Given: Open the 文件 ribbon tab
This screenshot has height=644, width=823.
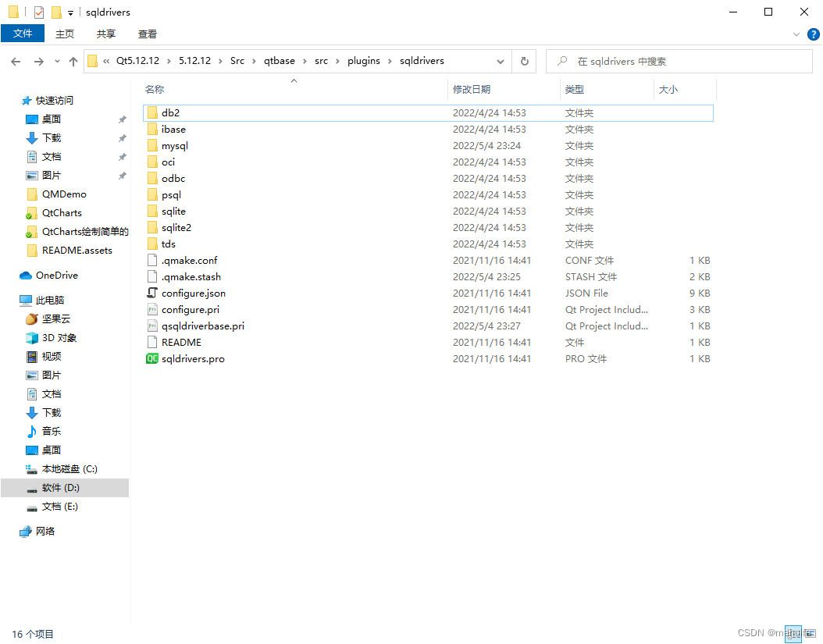Looking at the screenshot, I should click(x=23, y=34).
